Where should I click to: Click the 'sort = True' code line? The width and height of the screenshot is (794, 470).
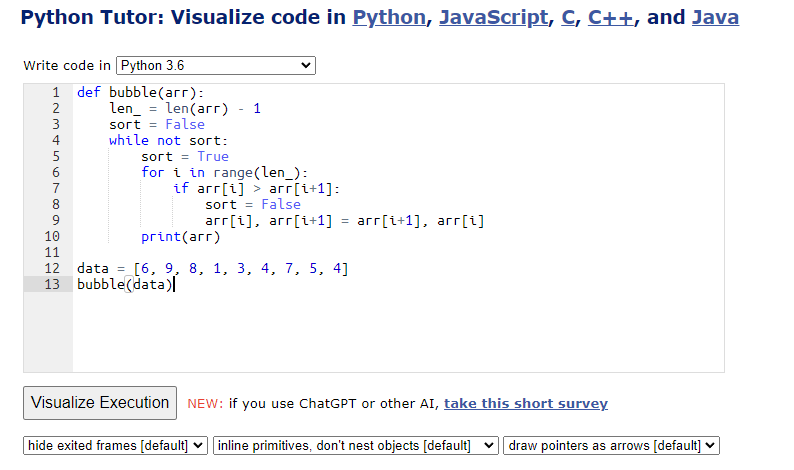pyautogui.click(x=185, y=156)
